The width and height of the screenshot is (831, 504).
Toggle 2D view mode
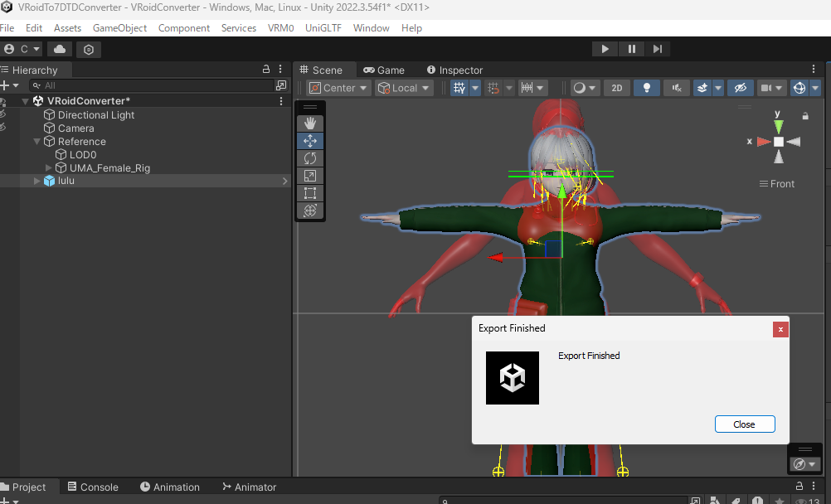[616, 88]
